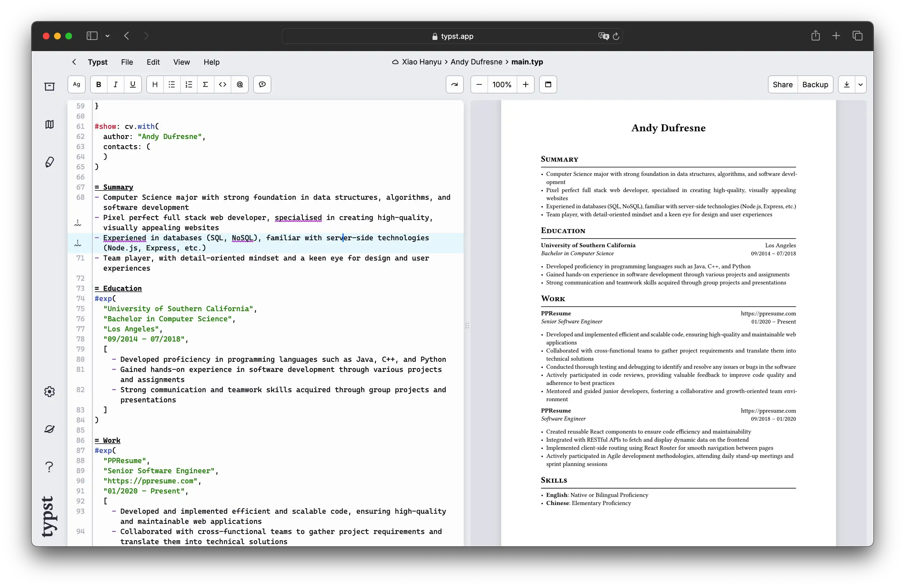This screenshot has width=905, height=588.
Task: Zoom out the preview with minus button
Action: coord(479,84)
